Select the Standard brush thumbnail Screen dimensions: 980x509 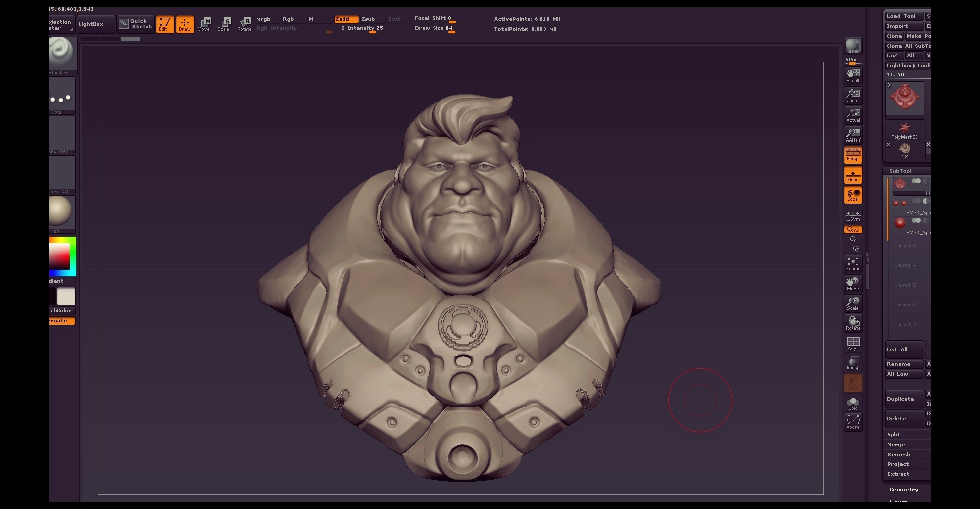point(62,55)
